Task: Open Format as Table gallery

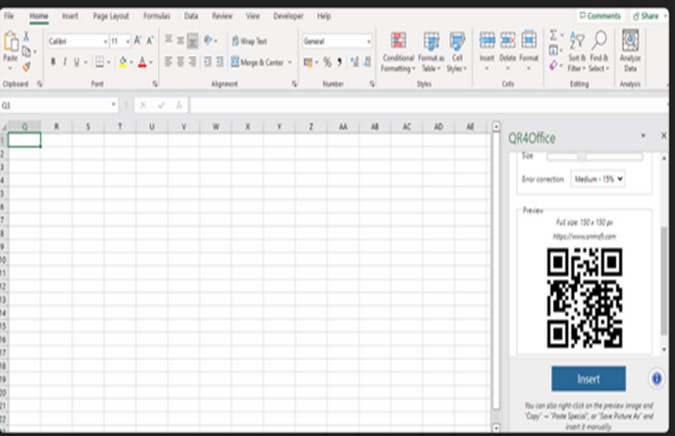Action: [431, 52]
